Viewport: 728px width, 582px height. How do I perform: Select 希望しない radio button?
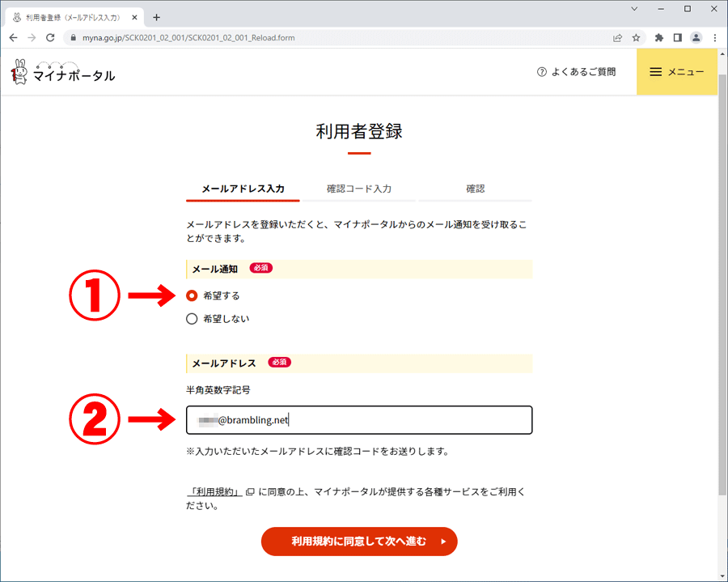192,319
